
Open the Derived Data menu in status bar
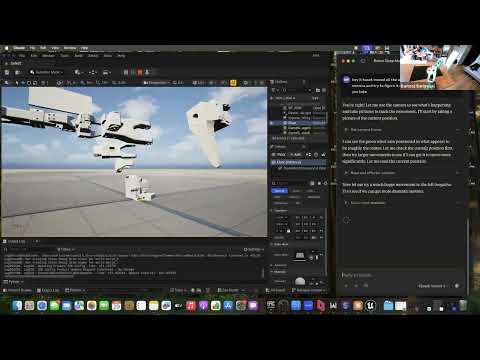[230, 290]
